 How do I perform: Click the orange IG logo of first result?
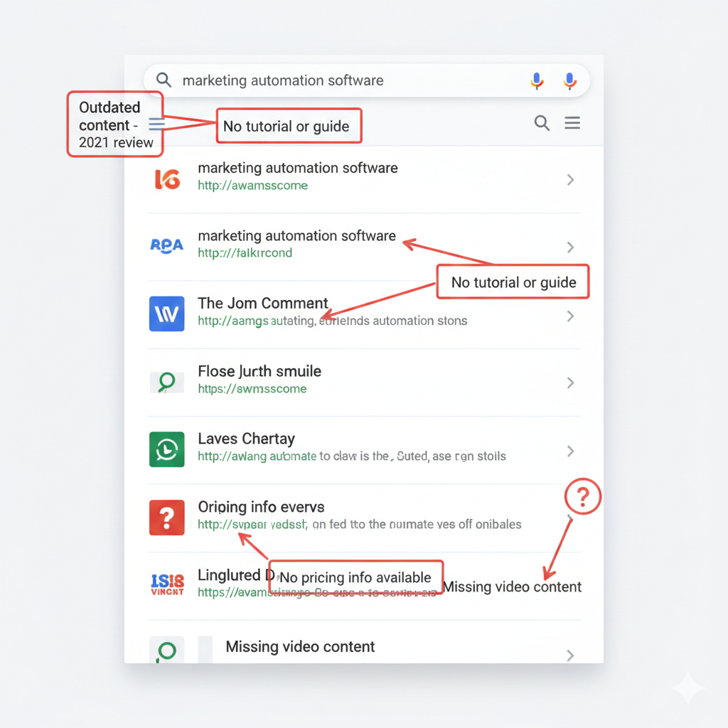(167, 179)
